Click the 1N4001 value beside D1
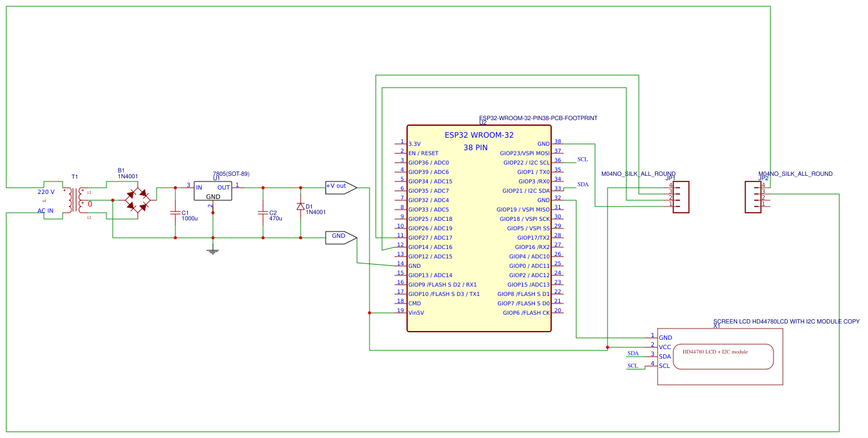868x438 pixels. pyautogui.click(x=316, y=212)
